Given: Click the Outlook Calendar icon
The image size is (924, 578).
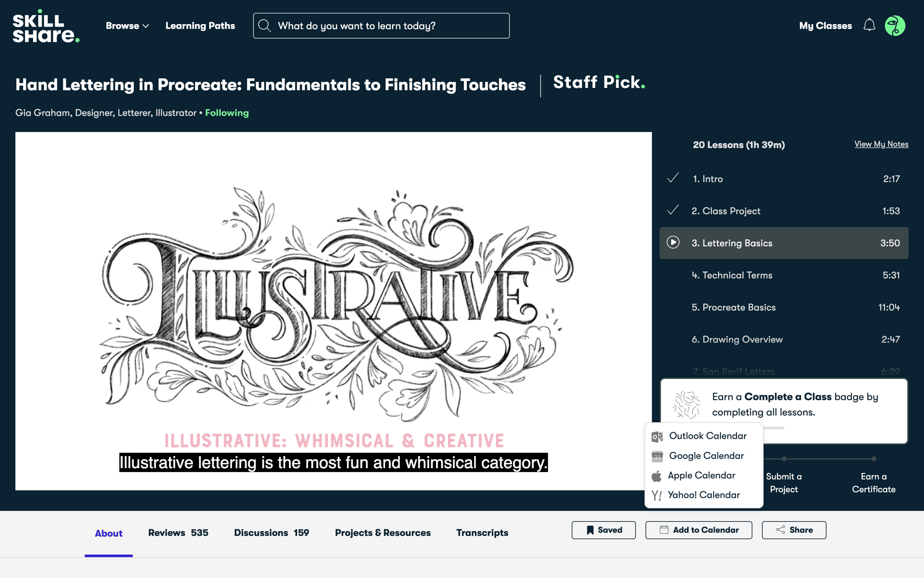Looking at the screenshot, I should coord(657,436).
